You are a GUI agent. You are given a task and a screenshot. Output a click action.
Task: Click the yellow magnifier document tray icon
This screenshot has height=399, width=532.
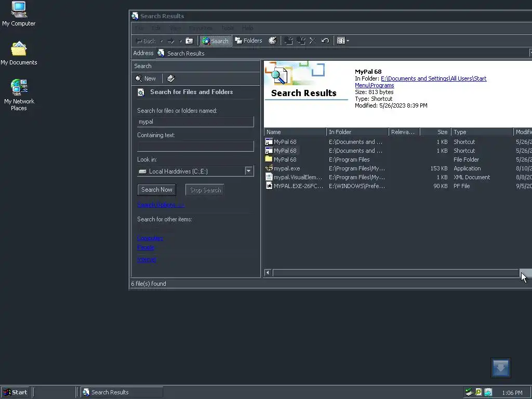pos(478,392)
